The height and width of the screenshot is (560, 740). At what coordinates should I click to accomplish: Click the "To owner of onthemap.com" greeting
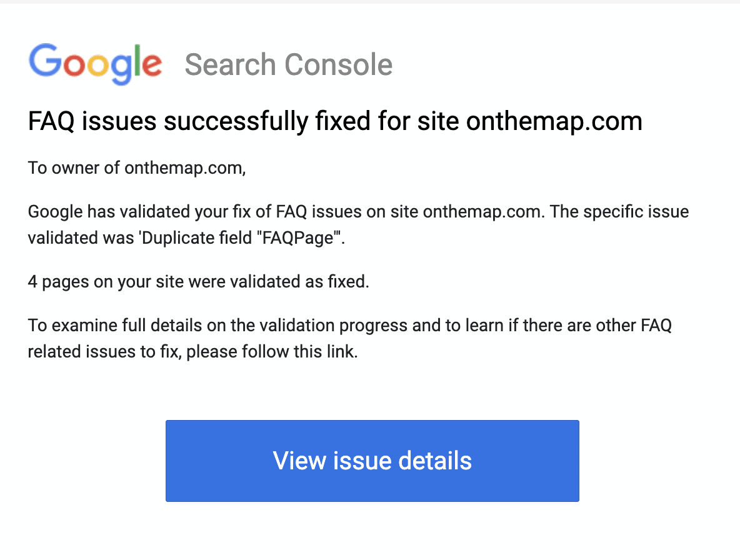[137, 168]
